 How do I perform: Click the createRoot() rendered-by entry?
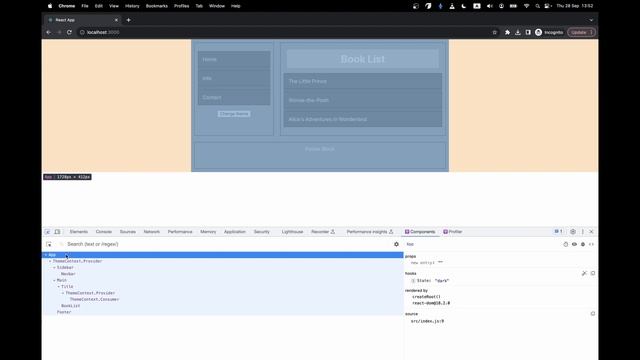(427, 297)
